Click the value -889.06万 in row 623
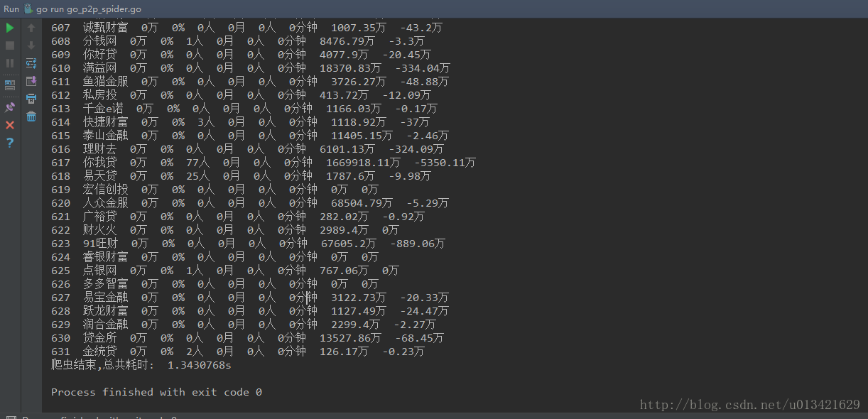The image size is (868, 419). [419, 244]
